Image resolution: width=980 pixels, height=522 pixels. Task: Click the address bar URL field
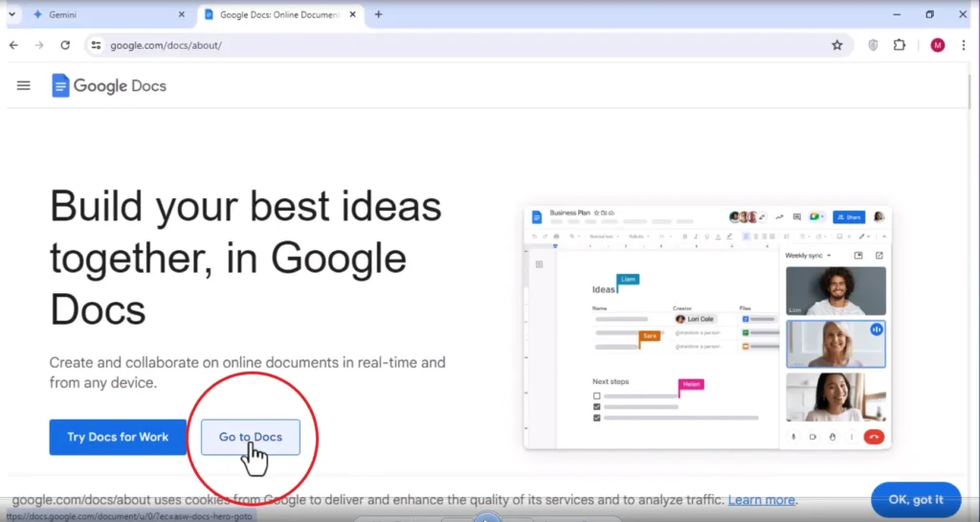pyautogui.click(x=462, y=45)
